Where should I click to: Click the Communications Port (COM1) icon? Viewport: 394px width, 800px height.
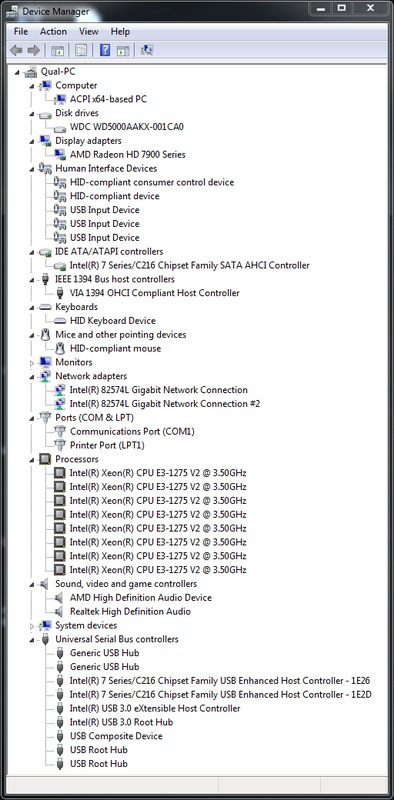coord(60,432)
